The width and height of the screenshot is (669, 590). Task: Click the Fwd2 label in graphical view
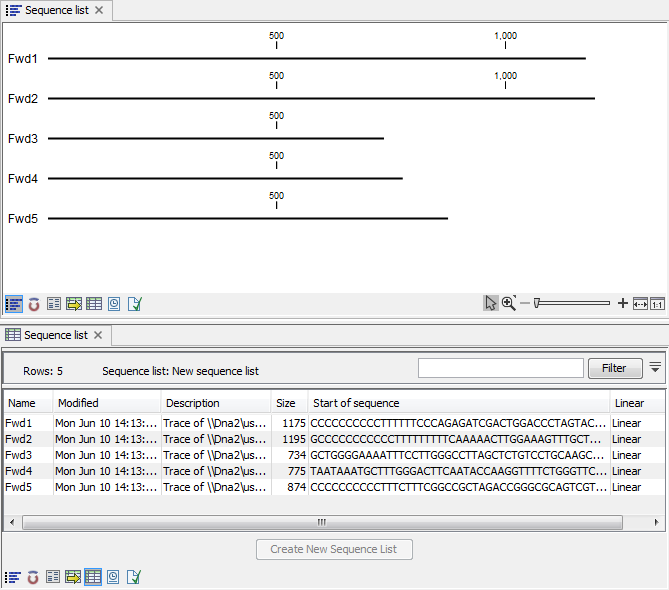point(23,99)
